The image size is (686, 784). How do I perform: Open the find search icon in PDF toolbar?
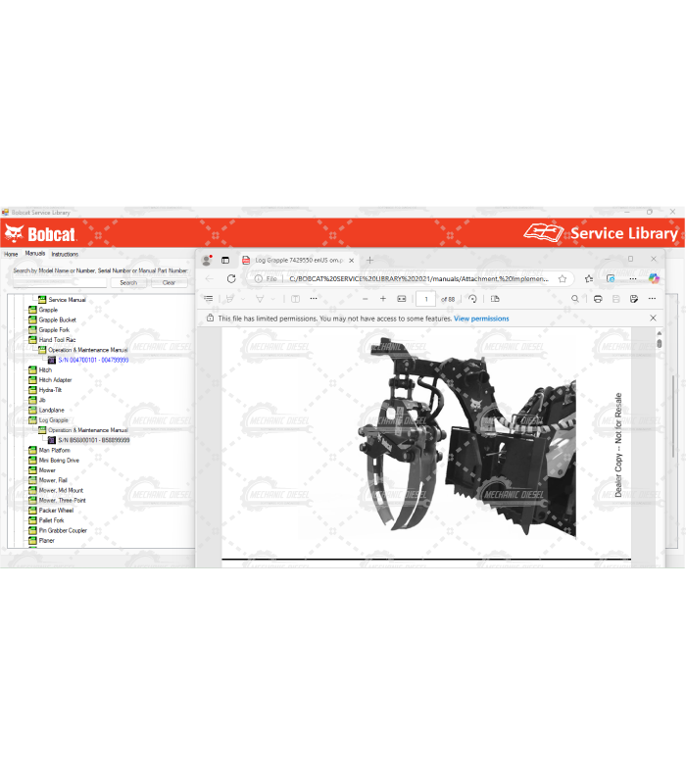click(x=574, y=299)
